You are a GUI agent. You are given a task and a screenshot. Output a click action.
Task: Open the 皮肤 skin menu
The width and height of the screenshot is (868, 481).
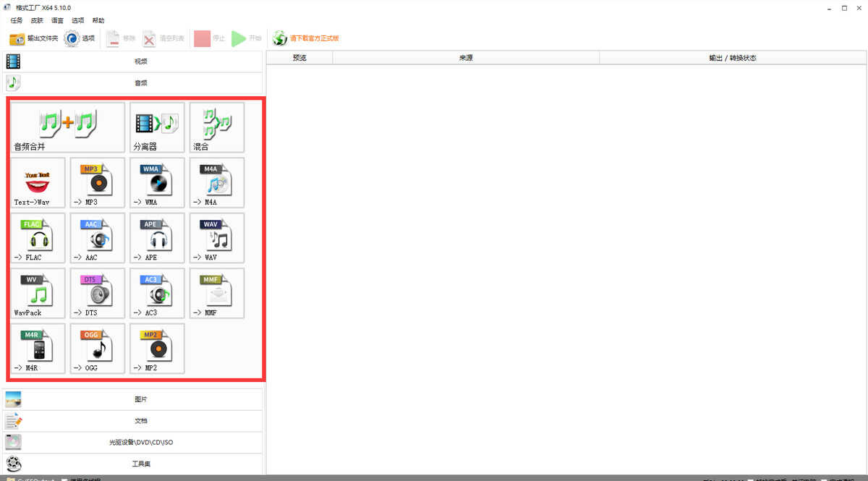click(37, 20)
